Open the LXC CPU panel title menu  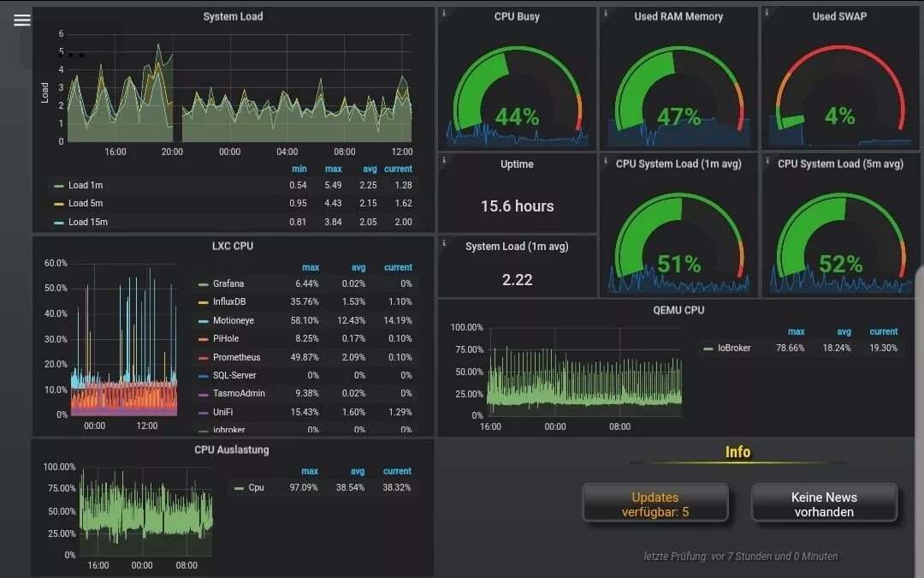tap(234, 245)
